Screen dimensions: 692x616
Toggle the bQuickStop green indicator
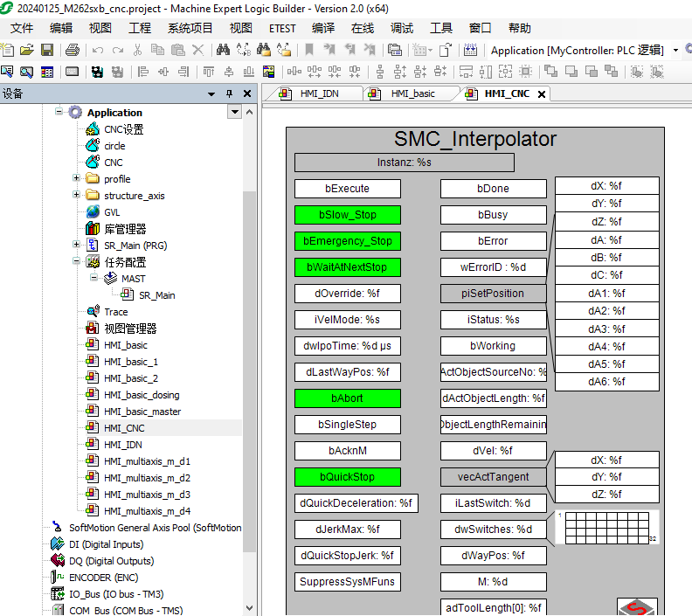(347, 477)
